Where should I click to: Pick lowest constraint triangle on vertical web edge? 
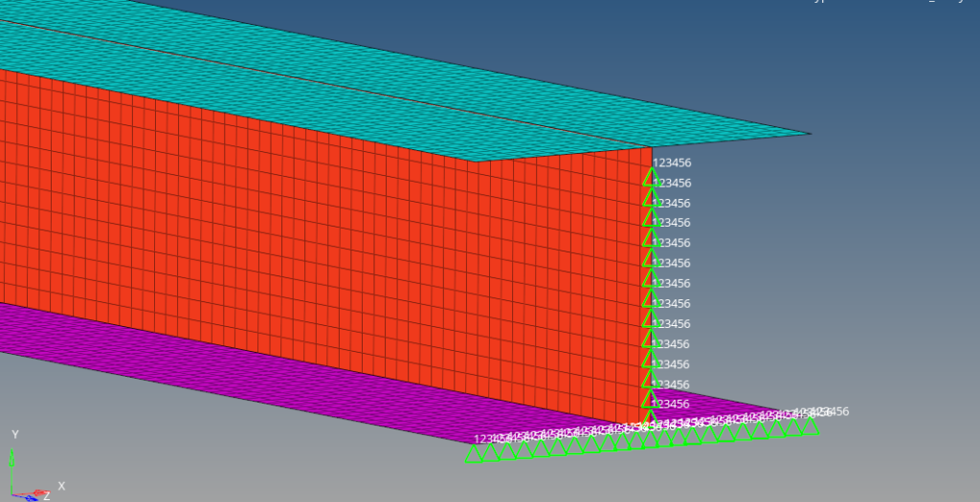coord(650,417)
